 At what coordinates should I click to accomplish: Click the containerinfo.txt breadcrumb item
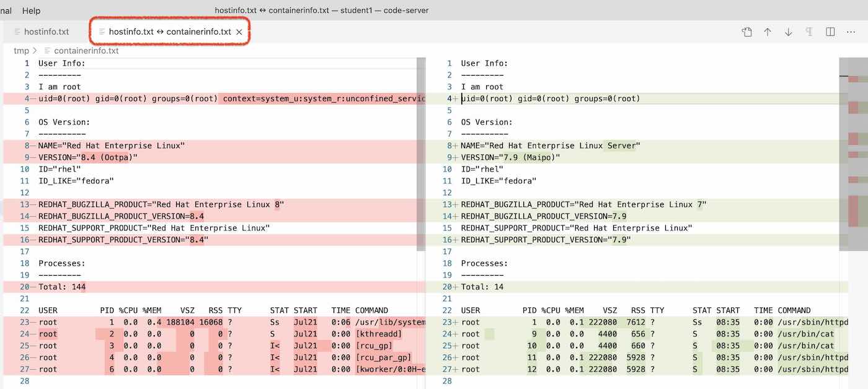[86, 51]
